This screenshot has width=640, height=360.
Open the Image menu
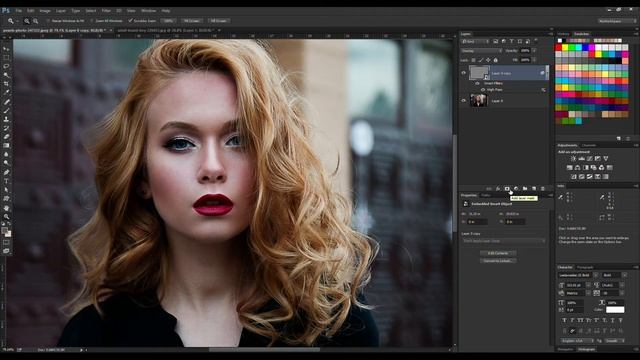(x=45, y=11)
